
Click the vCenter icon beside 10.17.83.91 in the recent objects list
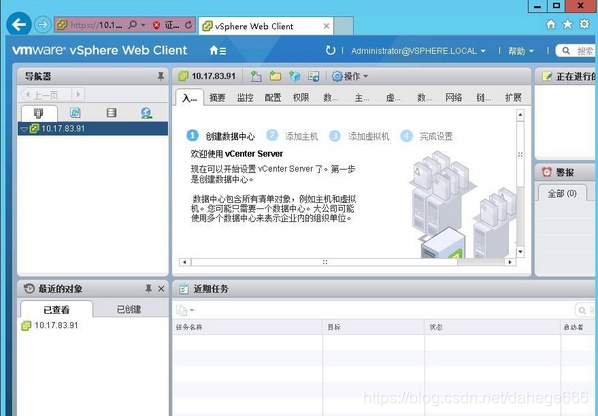(x=26, y=326)
